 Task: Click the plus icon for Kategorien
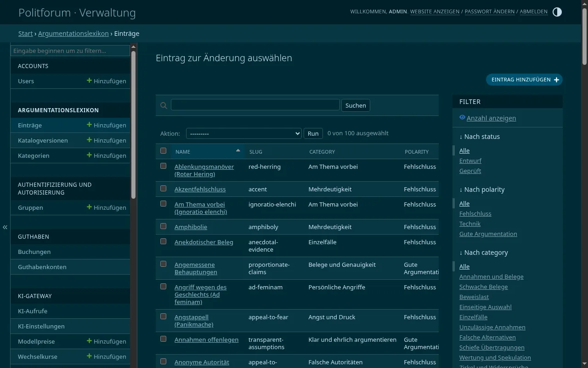[89, 155]
